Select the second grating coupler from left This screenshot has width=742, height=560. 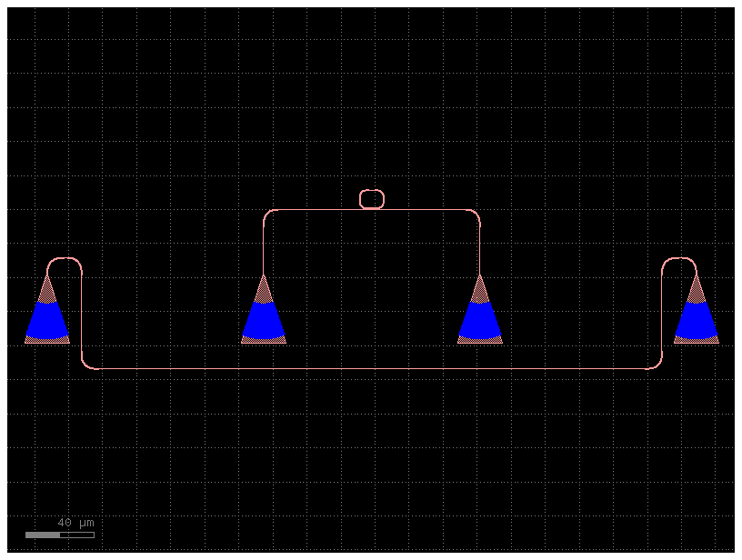264,318
